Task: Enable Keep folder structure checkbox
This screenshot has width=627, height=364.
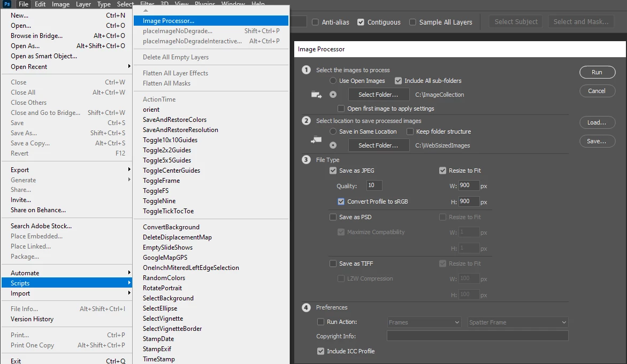Action: click(x=410, y=131)
